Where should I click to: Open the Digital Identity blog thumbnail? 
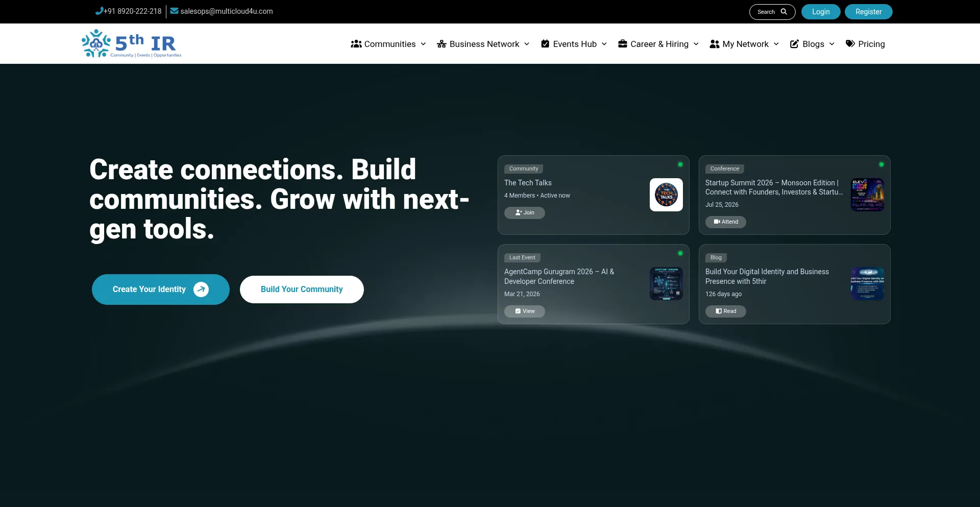click(x=867, y=284)
